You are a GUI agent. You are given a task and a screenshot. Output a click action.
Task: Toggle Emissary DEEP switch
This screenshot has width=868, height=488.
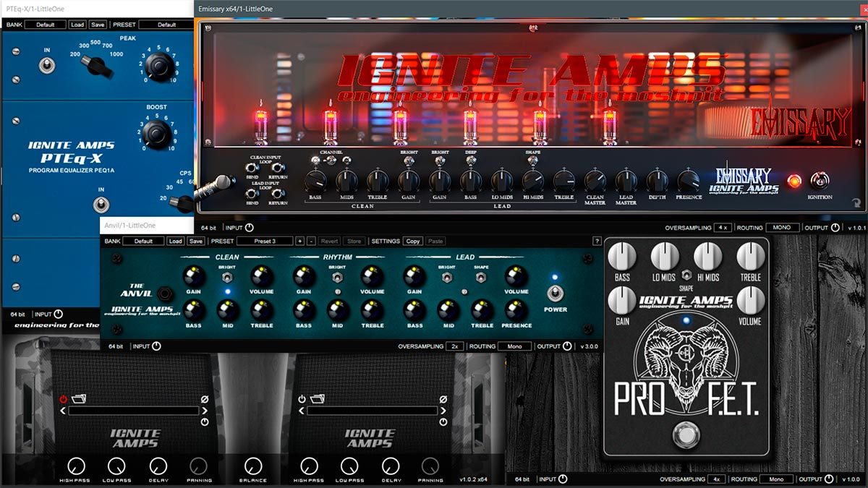[x=471, y=162]
